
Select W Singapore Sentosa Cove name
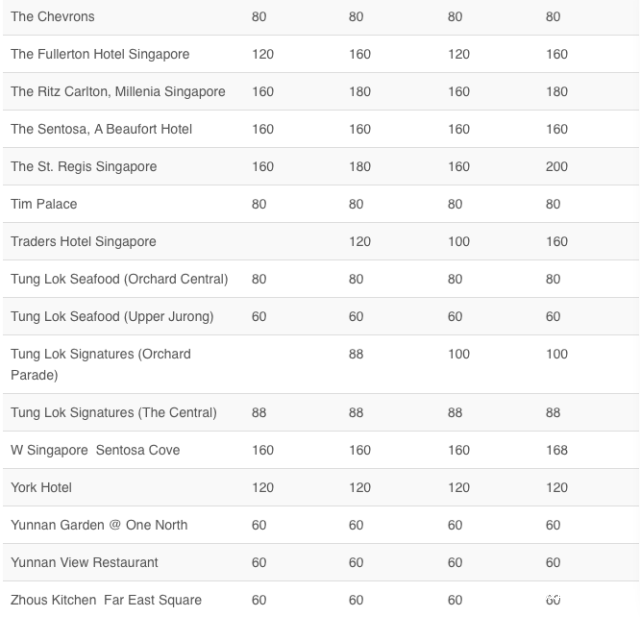(x=95, y=450)
